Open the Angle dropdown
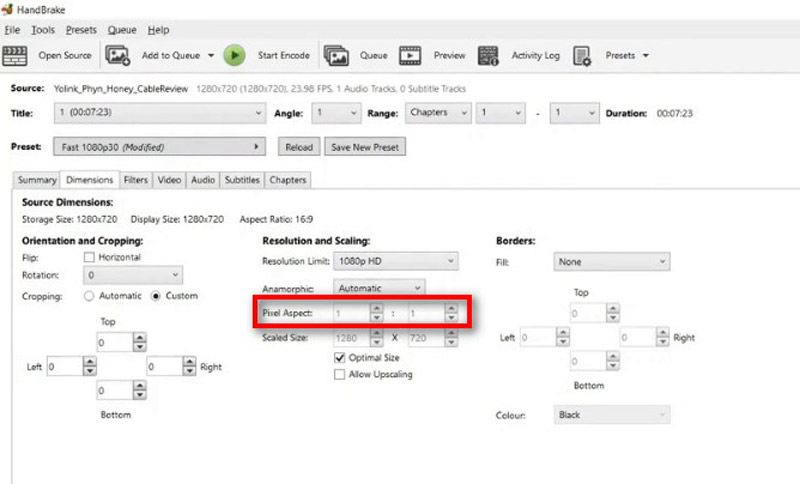Image resolution: width=800 pixels, height=484 pixels. coord(336,113)
